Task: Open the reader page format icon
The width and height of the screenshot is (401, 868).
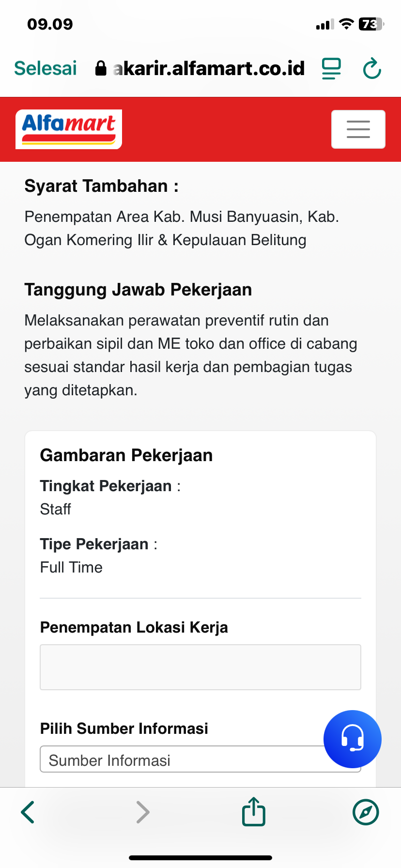Action: coord(332,68)
